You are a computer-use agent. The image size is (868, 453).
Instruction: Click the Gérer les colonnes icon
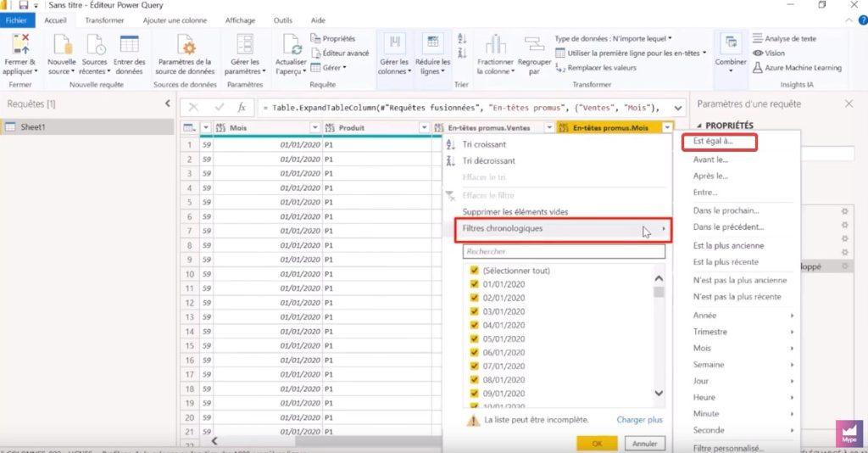point(394,44)
